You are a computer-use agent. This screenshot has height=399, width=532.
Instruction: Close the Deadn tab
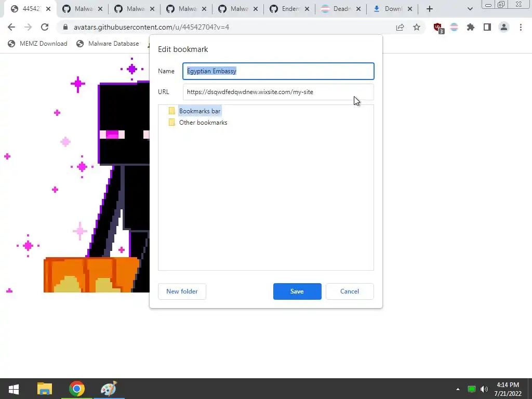(358, 9)
